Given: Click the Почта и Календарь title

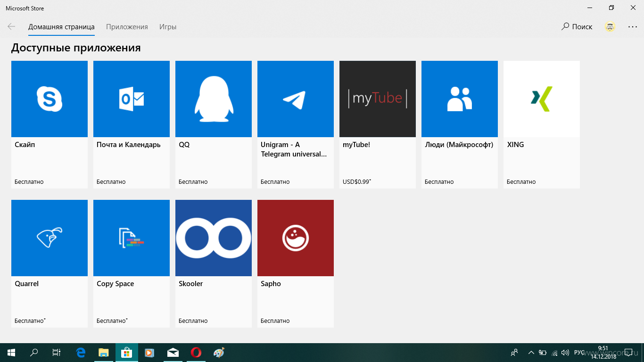Looking at the screenshot, I should 129,145.
